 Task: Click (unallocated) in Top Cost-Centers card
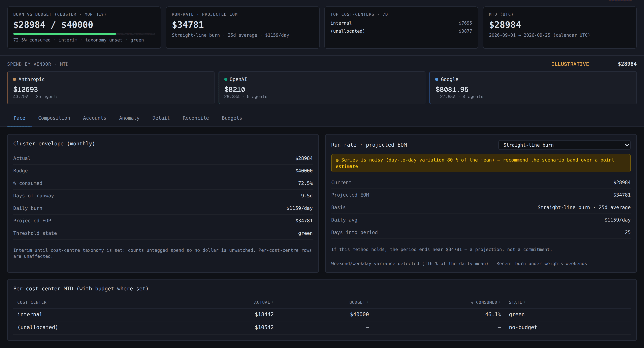click(x=348, y=31)
